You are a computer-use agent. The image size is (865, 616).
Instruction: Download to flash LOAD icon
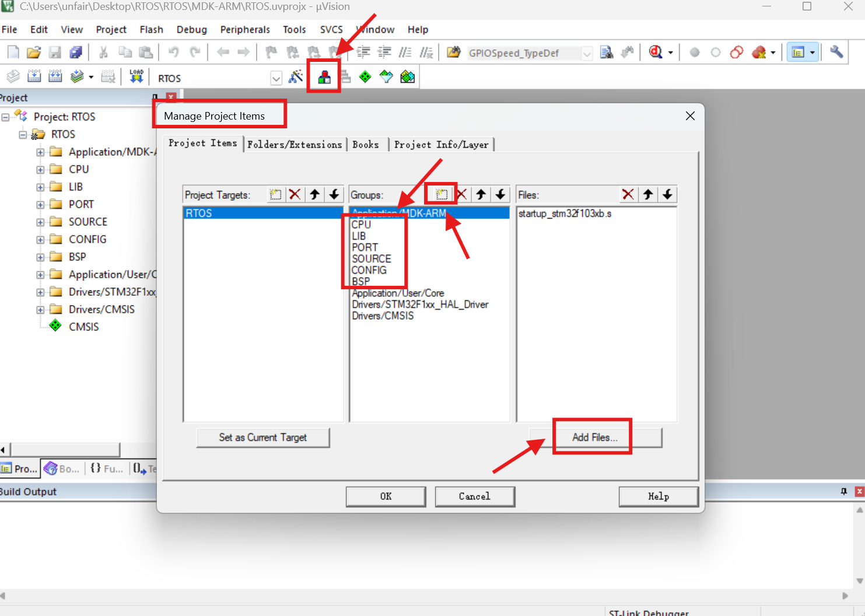pos(136,76)
